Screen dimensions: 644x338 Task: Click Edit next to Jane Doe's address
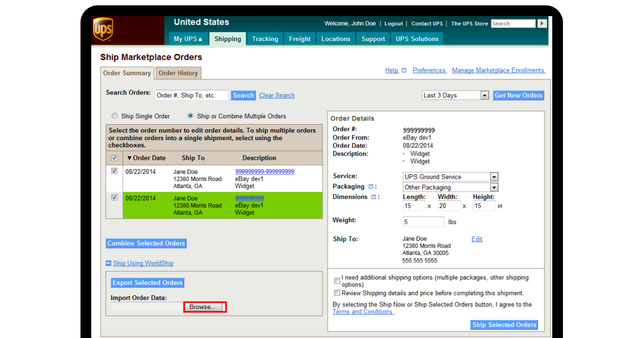pyautogui.click(x=477, y=239)
